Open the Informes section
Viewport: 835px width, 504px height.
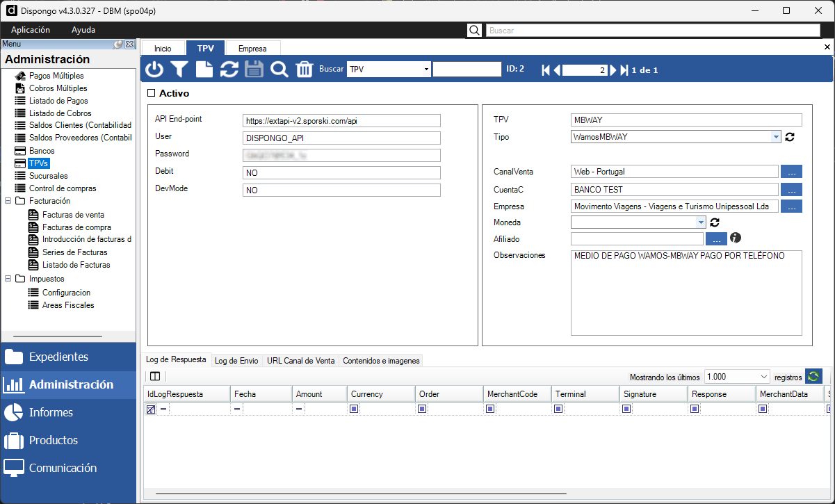(69, 412)
